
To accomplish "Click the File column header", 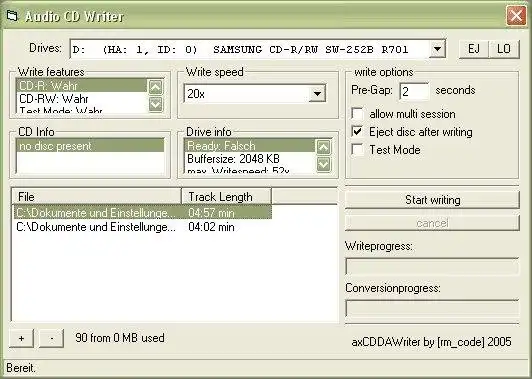I will click(96, 196).
